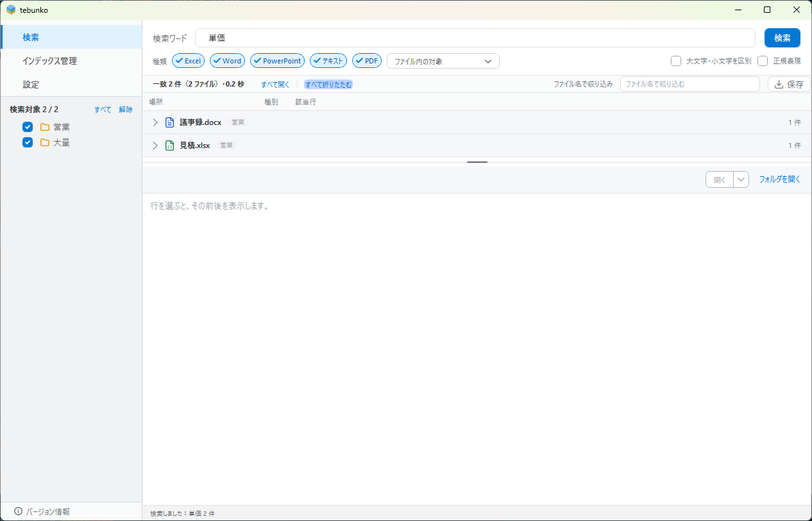Screen dimensions: 812x521
Task: Open 設定 in the sidebar
Action: tap(71, 85)
